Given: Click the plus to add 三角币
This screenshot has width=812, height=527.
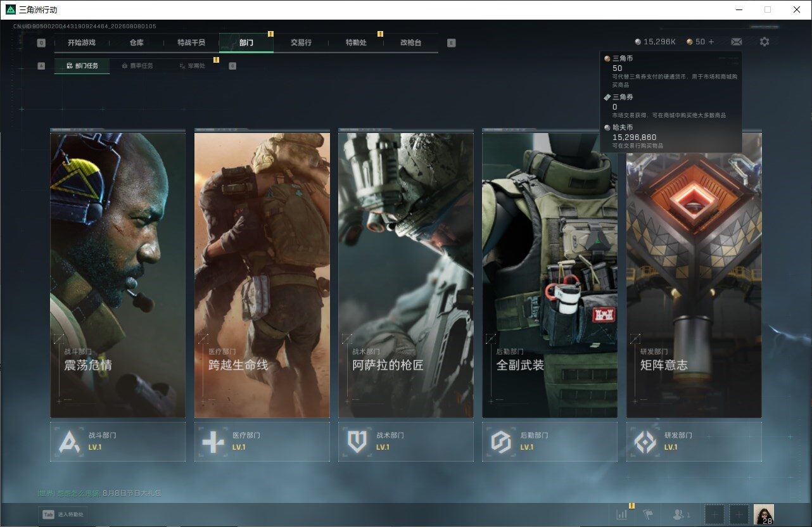Looking at the screenshot, I should pyautogui.click(x=711, y=42).
